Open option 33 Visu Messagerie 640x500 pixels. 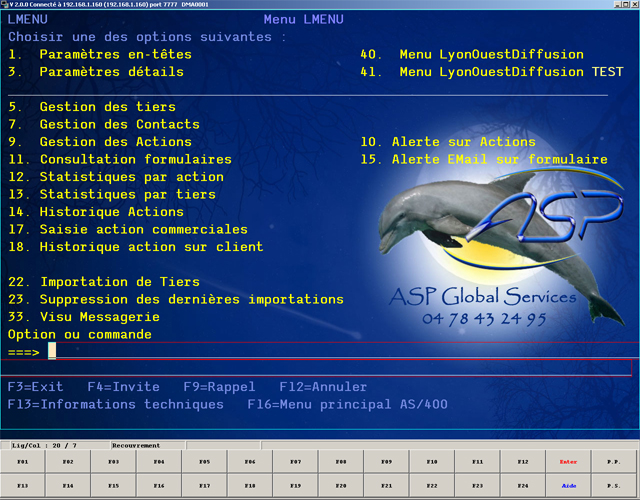[84, 317]
